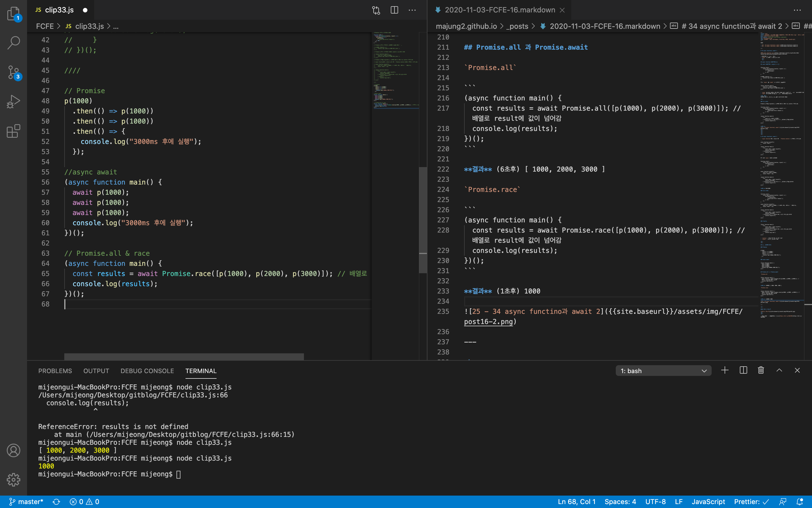Click line number 64 in clip33.js
812x508 pixels.
click(45, 263)
